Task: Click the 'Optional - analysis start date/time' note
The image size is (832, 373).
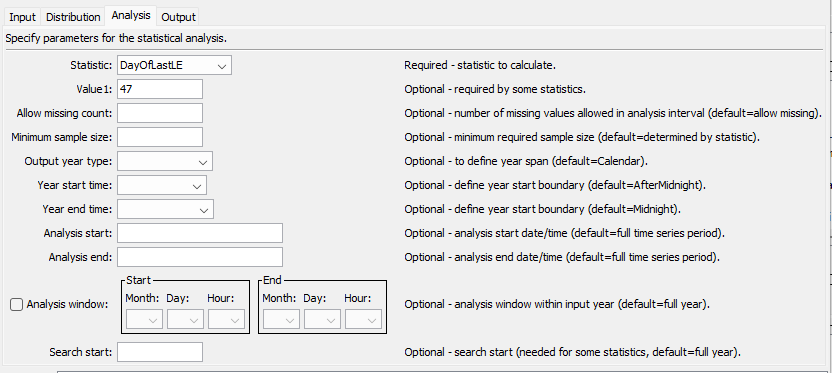Action: [565, 233]
